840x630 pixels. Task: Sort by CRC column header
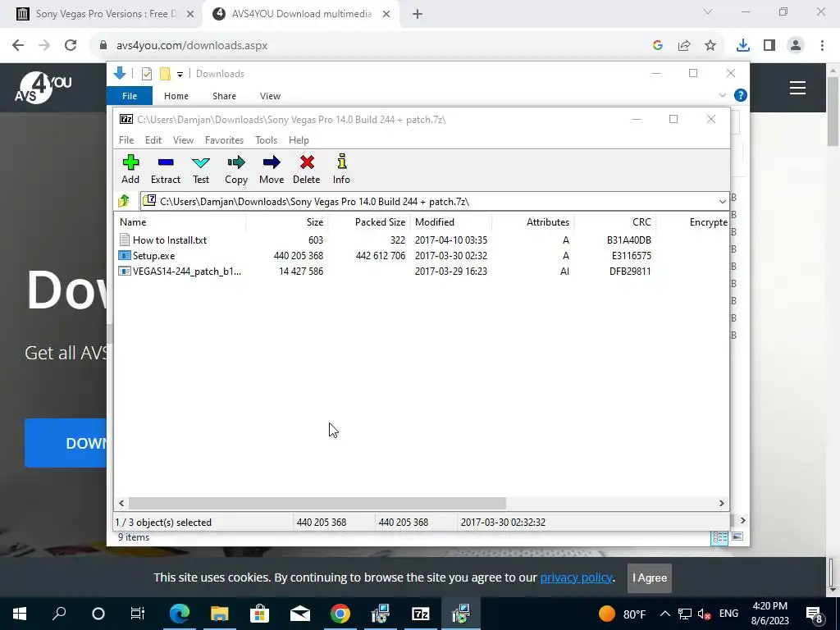click(x=615, y=221)
